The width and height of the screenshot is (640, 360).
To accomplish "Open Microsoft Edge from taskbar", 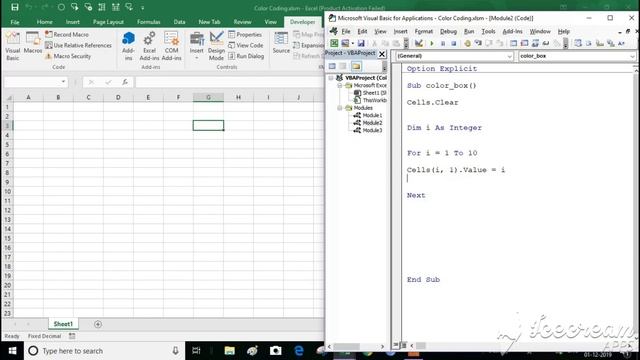I will click(299, 351).
